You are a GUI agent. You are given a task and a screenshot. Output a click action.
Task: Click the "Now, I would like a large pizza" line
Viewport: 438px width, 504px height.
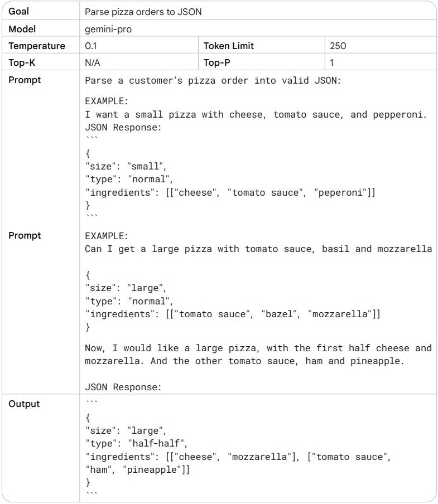click(x=258, y=348)
